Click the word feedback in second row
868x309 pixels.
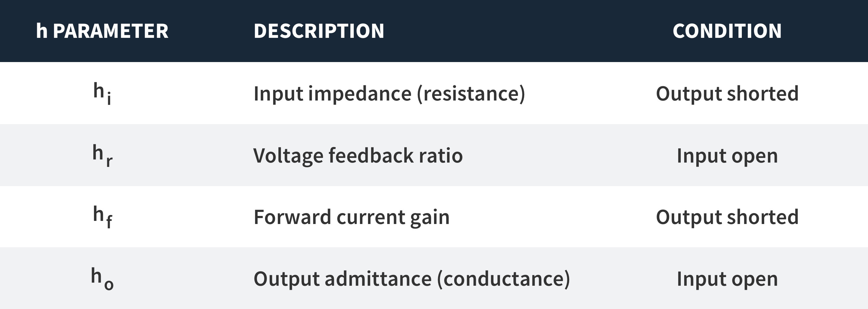tap(371, 155)
